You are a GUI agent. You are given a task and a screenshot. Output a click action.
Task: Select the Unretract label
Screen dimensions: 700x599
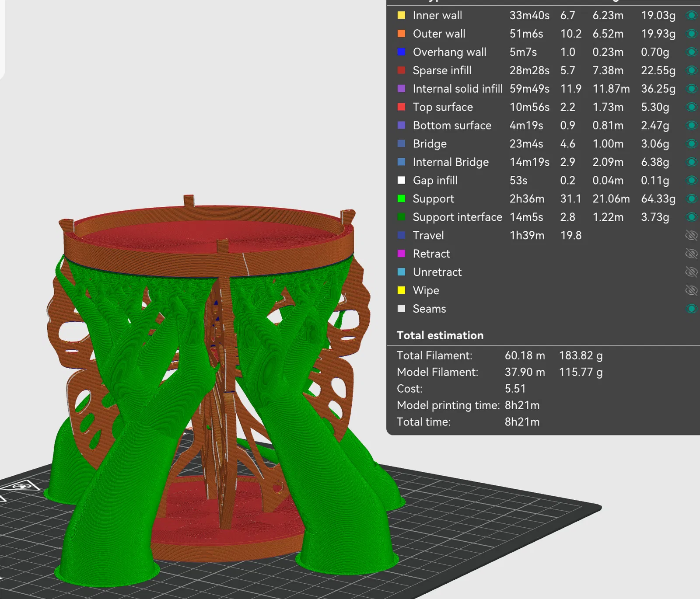(x=437, y=272)
